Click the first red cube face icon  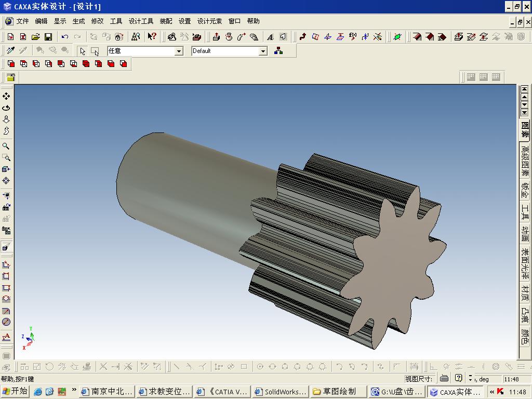click(11, 64)
